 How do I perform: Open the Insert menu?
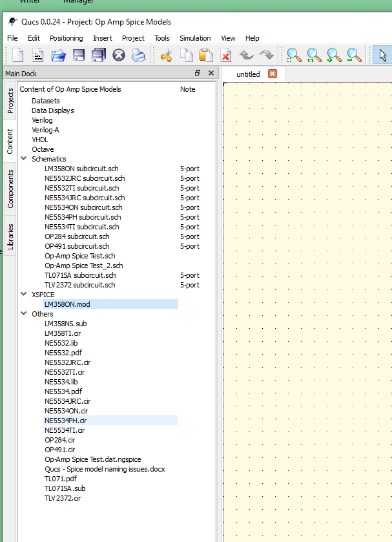point(103,38)
